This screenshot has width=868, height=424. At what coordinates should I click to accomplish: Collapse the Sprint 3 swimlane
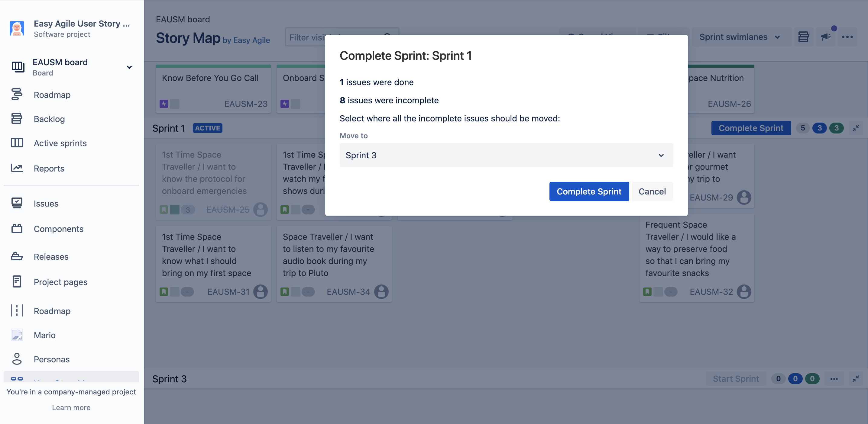tap(856, 379)
